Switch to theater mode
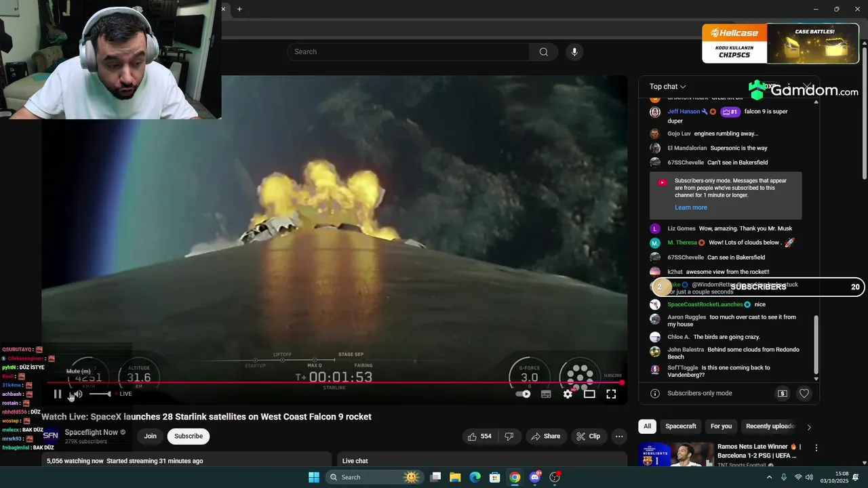 (589, 394)
